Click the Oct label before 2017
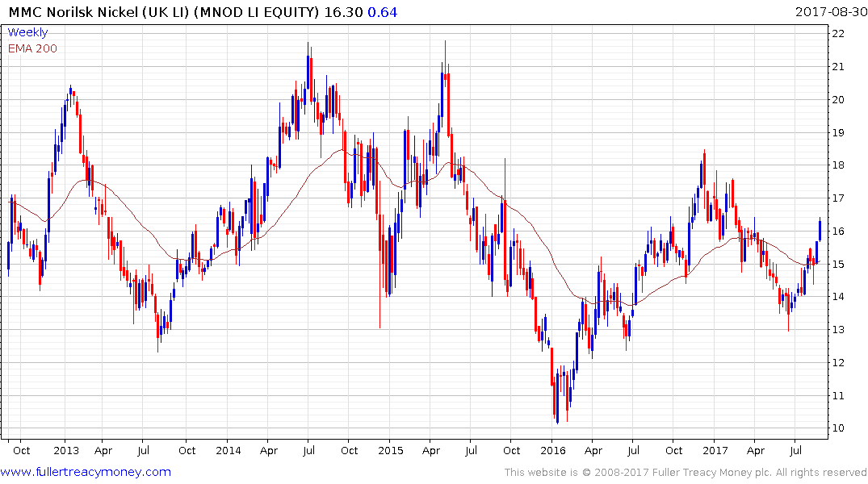The image size is (868, 484). (673, 450)
